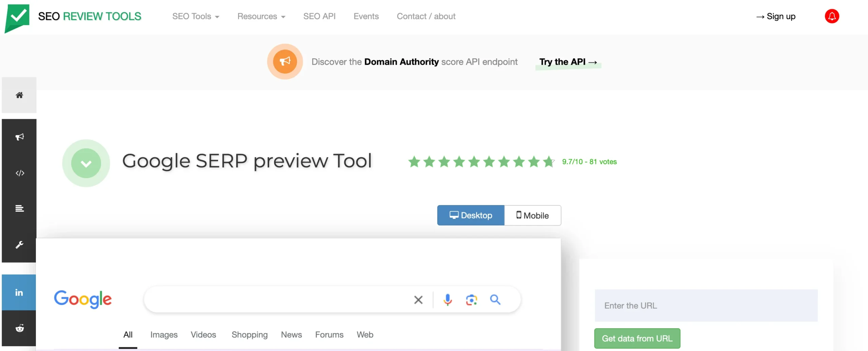Open the sidebar megaphone icon

point(19,137)
